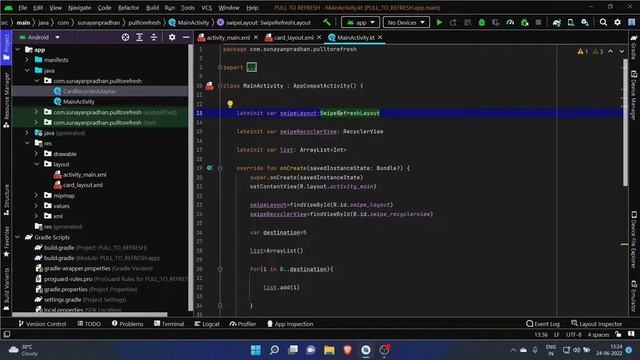Collapse the layout folder
640x360 pixels.
36,164
